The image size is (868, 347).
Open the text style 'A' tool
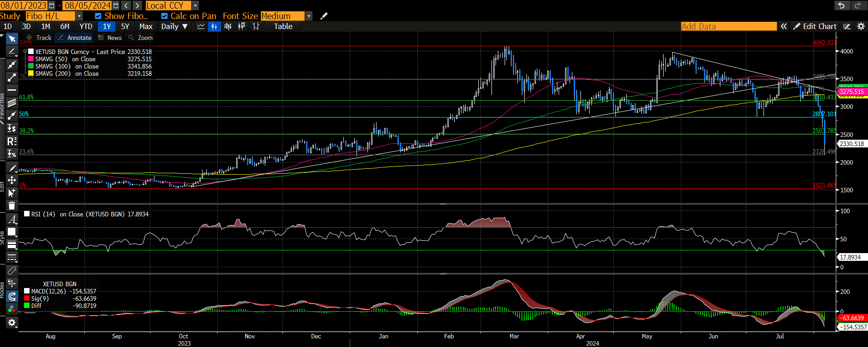click(x=12, y=220)
